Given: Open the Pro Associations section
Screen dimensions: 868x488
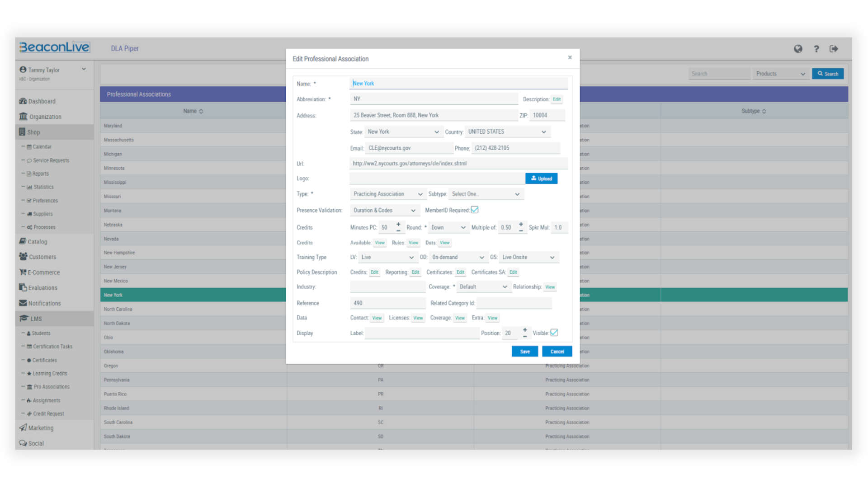Looking at the screenshot, I should click(x=51, y=387).
